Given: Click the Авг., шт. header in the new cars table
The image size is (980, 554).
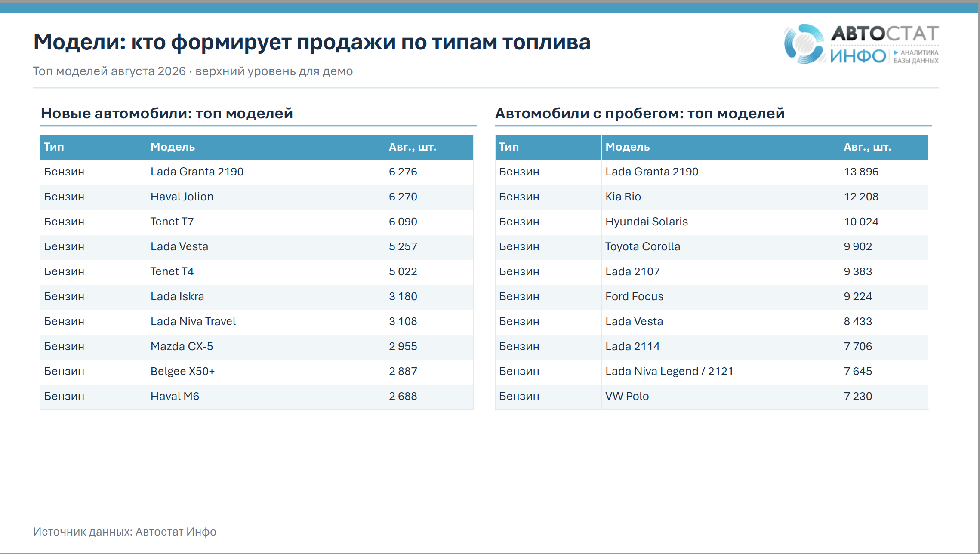Looking at the screenshot, I should 429,148.
